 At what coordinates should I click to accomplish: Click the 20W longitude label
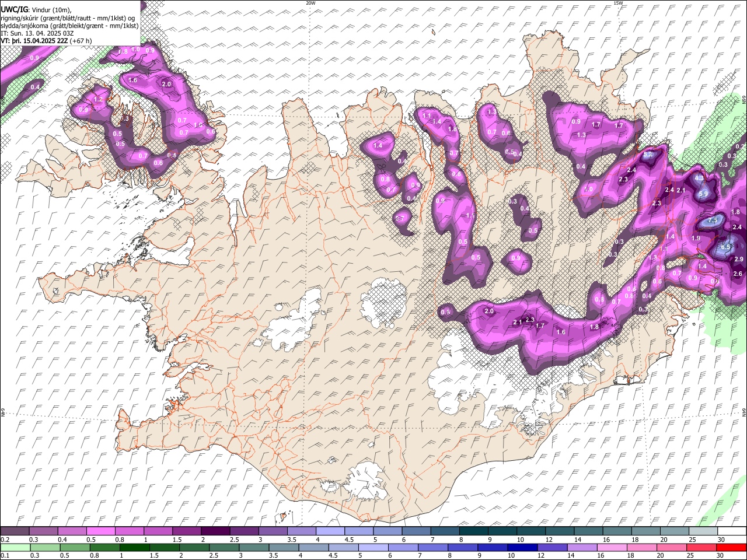310,3
